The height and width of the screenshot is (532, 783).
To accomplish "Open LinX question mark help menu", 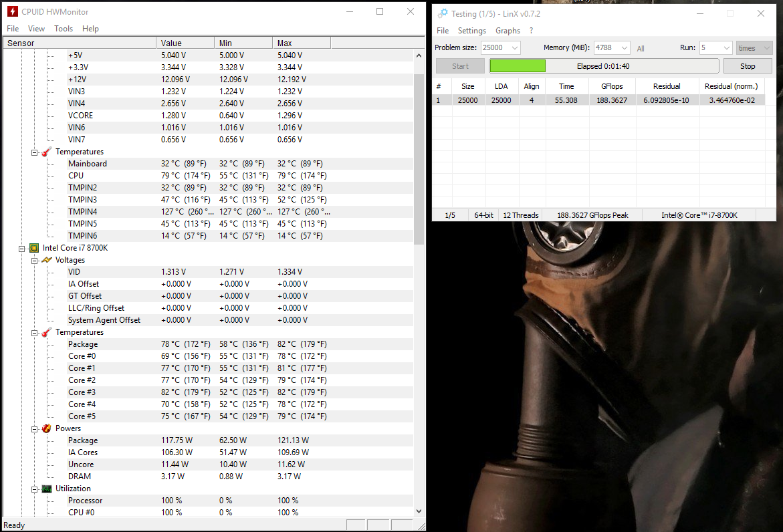I will point(531,31).
